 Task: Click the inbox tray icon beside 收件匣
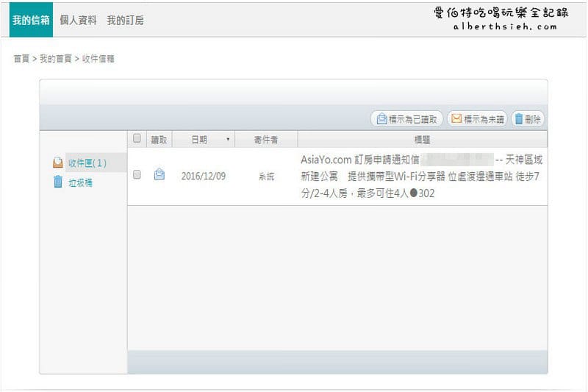(x=58, y=163)
